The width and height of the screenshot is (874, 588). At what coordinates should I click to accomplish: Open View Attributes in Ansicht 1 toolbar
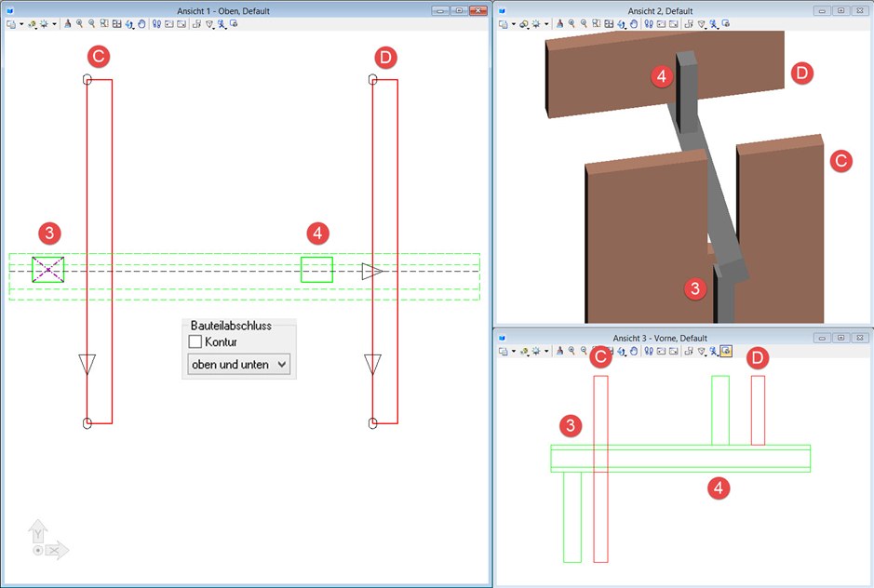11,24
